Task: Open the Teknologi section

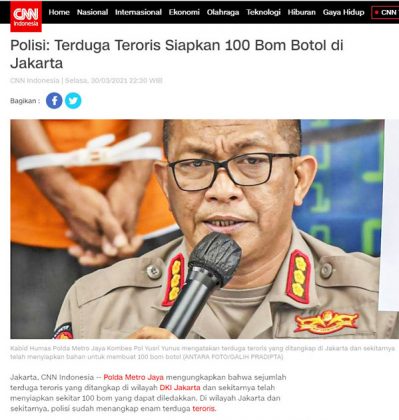Action: coord(263,12)
